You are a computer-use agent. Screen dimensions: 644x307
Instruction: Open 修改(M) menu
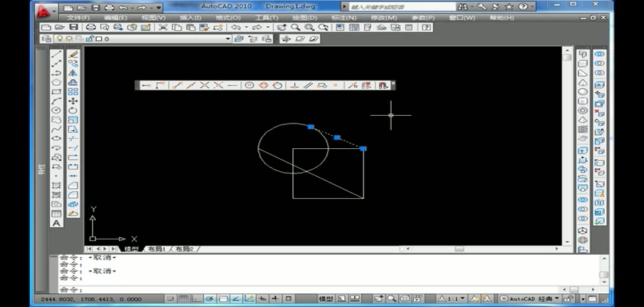(384, 18)
